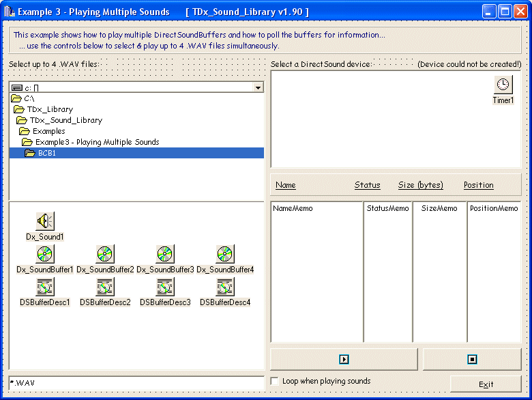The height and width of the screenshot is (400, 532).
Task: Select the TDx_Library folder
Action: [x=43, y=109]
